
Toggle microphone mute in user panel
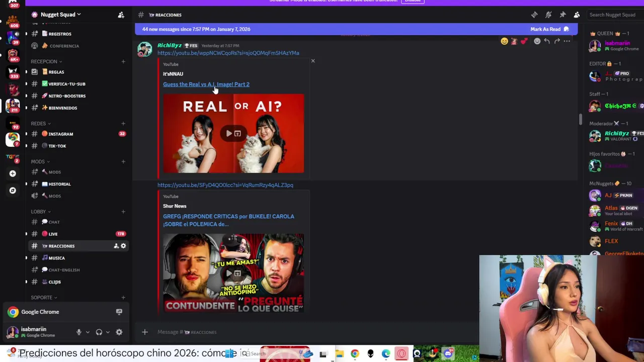(78, 332)
